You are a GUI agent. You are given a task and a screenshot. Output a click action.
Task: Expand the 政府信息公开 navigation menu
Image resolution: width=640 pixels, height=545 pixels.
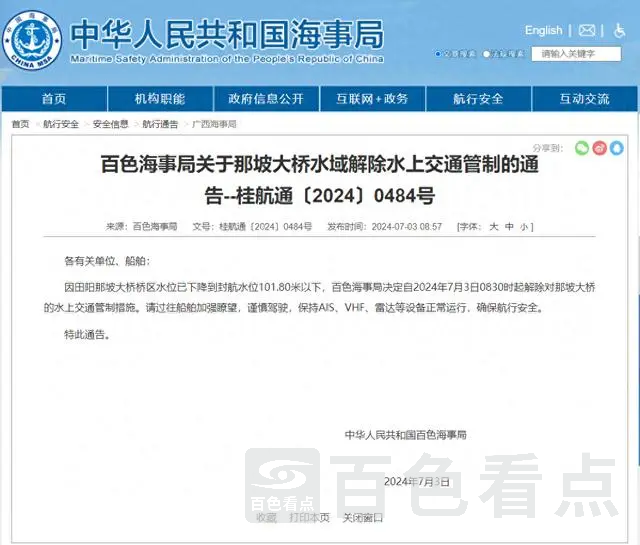(x=265, y=99)
